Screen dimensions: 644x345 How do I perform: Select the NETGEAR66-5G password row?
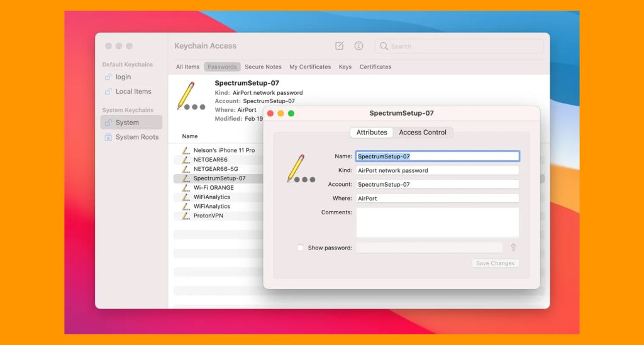[x=218, y=169]
